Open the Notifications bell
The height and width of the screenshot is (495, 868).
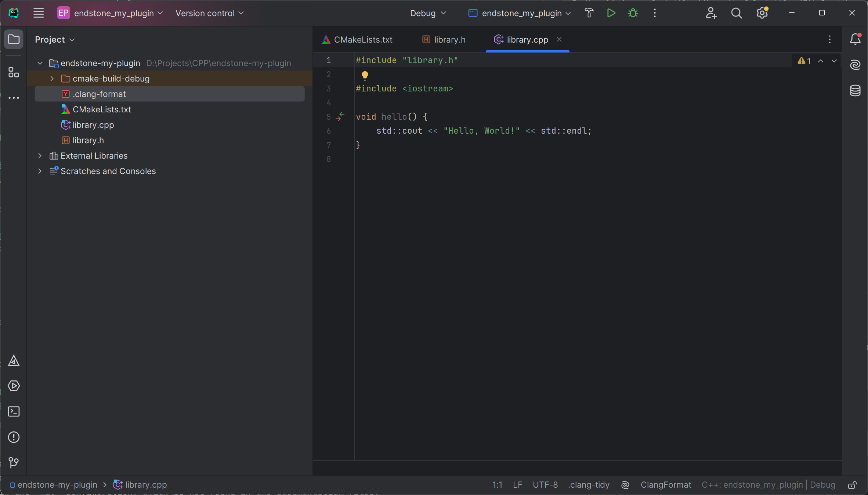pyautogui.click(x=855, y=39)
